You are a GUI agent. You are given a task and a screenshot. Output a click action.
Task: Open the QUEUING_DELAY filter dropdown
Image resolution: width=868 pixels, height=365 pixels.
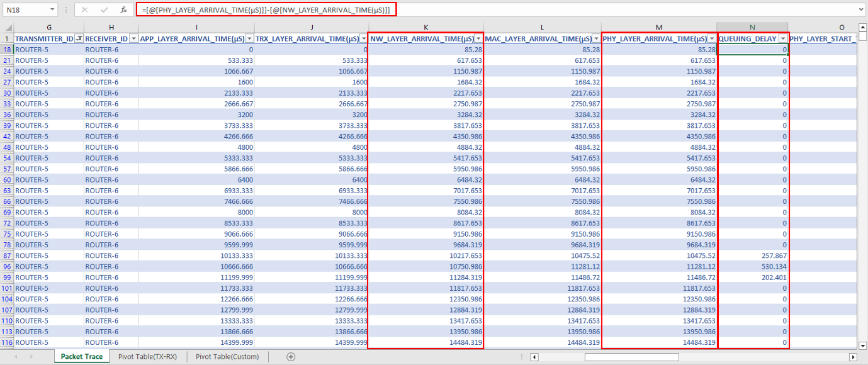[x=783, y=39]
